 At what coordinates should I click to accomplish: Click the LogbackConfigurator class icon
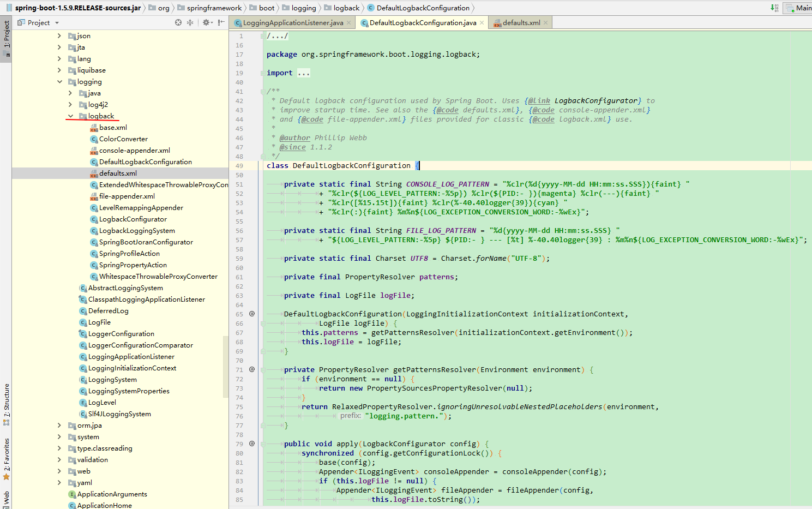[x=94, y=219]
